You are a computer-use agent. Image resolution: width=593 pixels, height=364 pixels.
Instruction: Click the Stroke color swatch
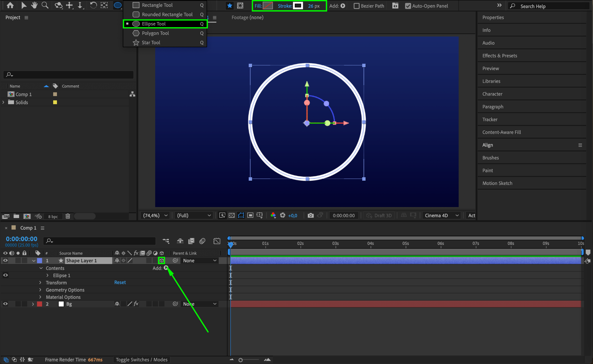[x=298, y=6]
